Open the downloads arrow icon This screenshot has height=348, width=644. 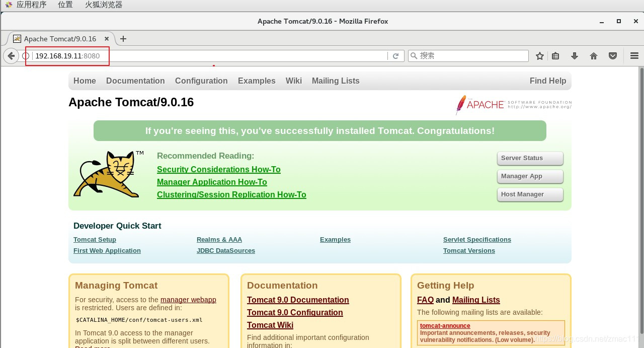pyautogui.click(x=575, y=56)
